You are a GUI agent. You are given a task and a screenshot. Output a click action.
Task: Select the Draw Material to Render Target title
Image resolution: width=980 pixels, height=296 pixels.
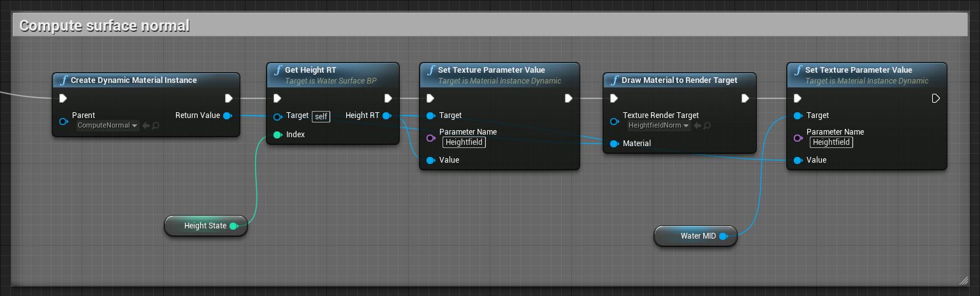pyautogui.click(x=679, y=80)
